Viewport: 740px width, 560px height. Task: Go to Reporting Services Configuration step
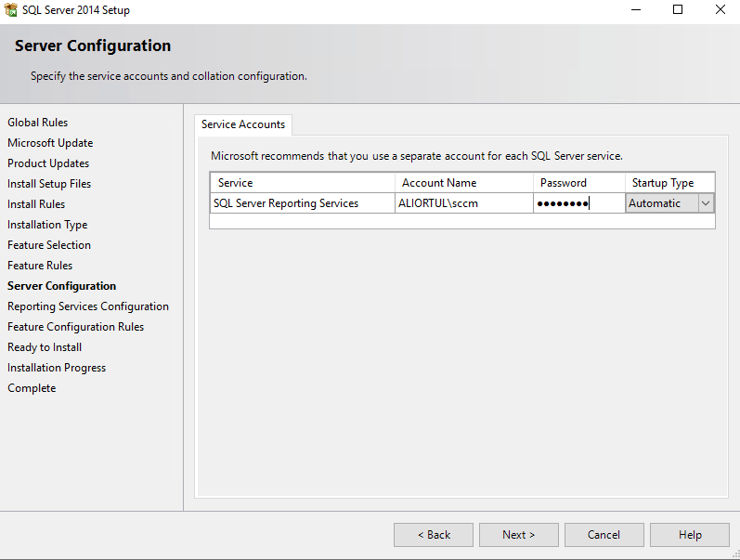click(x=88, y=306)
